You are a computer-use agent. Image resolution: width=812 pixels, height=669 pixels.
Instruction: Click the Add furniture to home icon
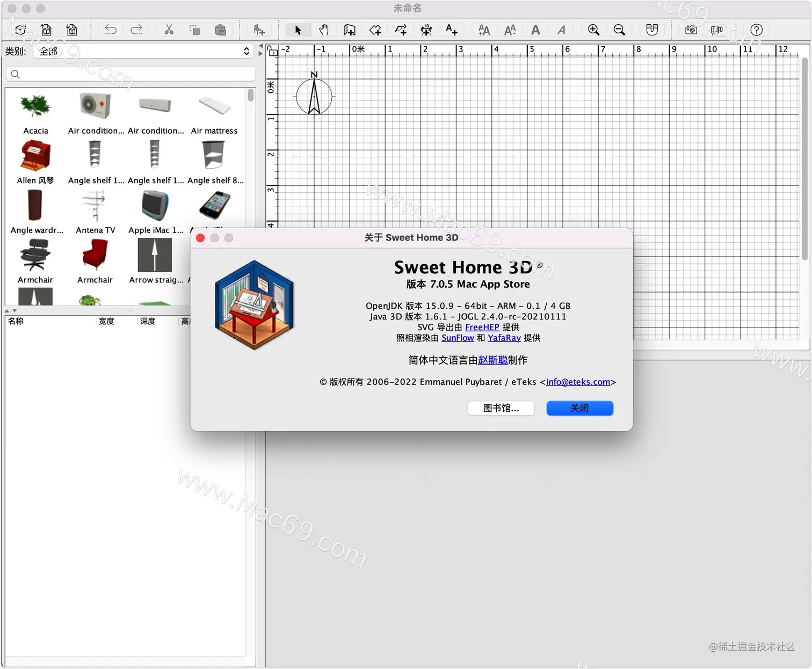(x=259, y=30)
